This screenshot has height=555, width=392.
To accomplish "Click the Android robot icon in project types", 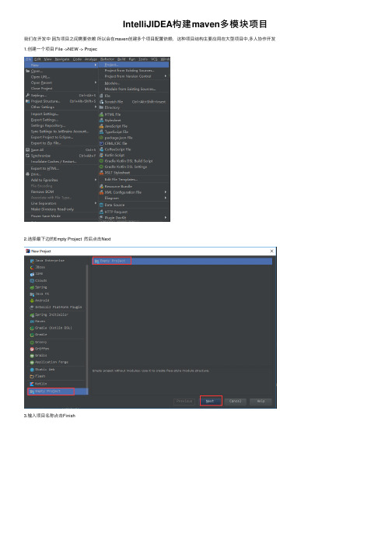I will (x=32, y=300).
